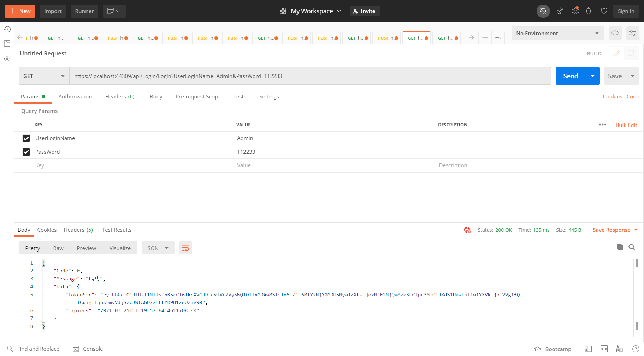Image resolution: width=644 pixels, height=356 pixels.
Task: Open the settings gear icon
Action: [575, 11]
